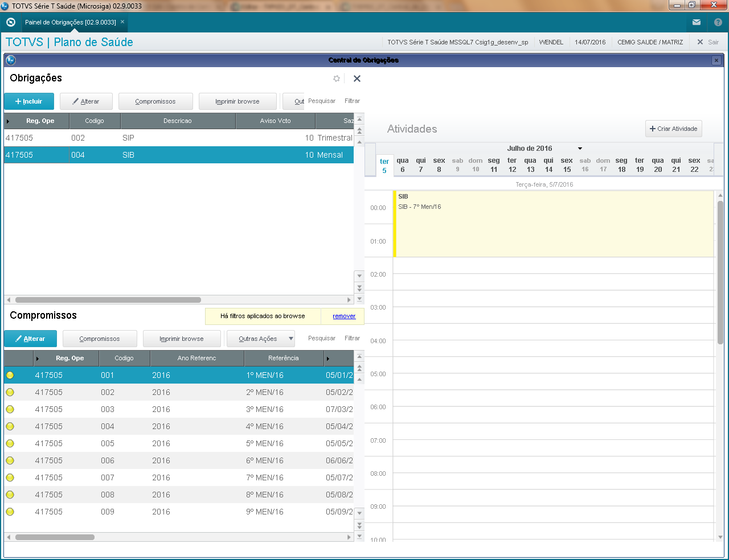The width and height of the screenshot is (729, 560).
Task: Sort by the Descricao column header
Action: pyautogui.click(x=178, y=121)
